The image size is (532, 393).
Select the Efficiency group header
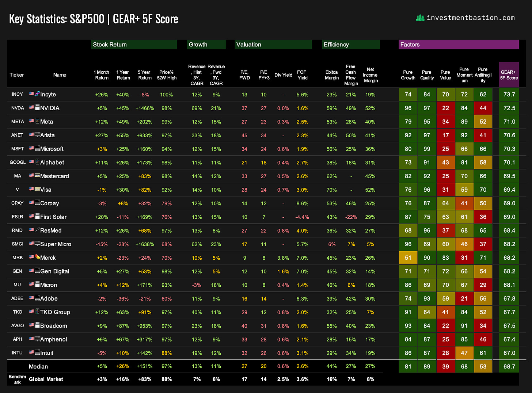351,45
